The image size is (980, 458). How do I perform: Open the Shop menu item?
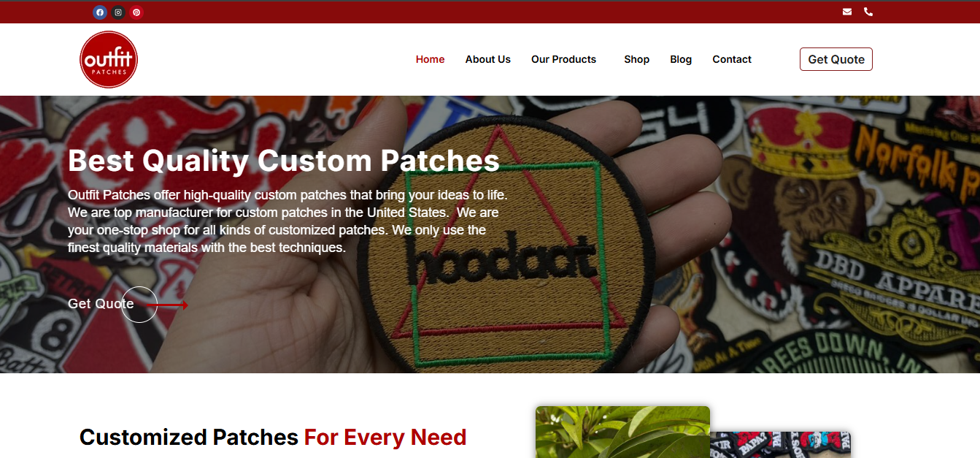637,59
